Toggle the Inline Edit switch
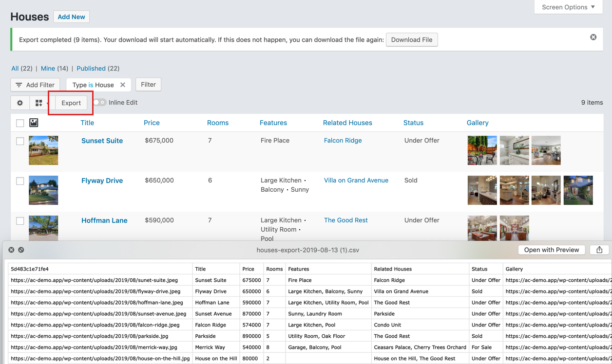 (99, 103)
